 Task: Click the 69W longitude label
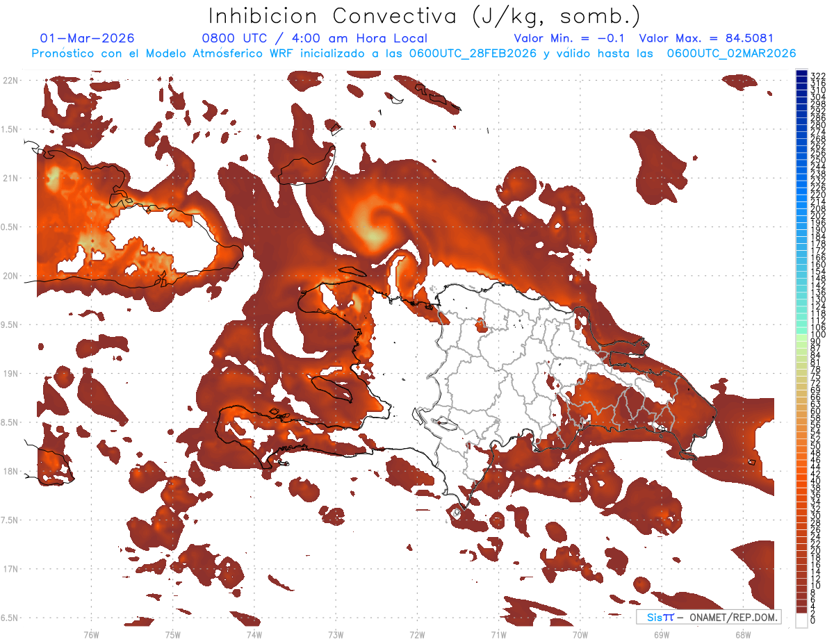point(661,634)
